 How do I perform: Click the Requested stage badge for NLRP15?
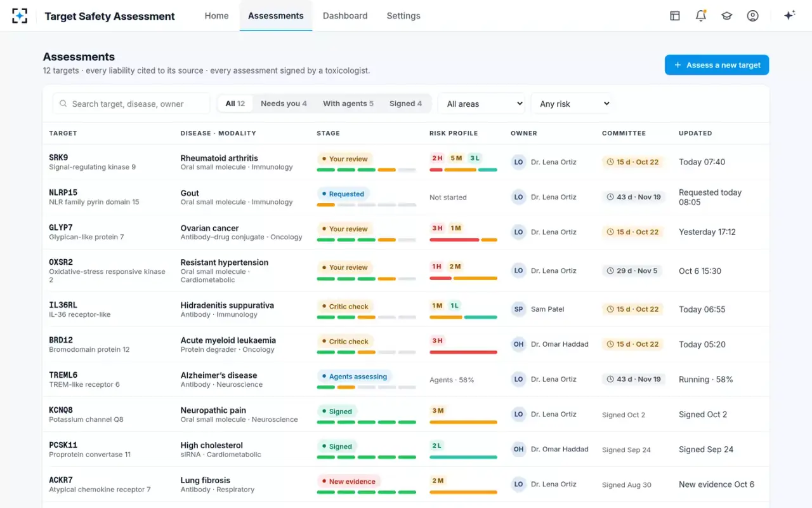point(343,194)
